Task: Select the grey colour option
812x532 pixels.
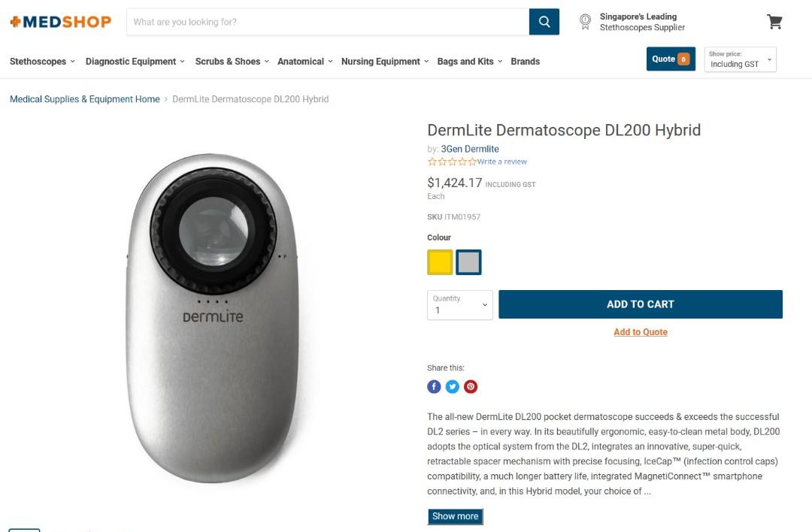Action: tap(468, 261)
